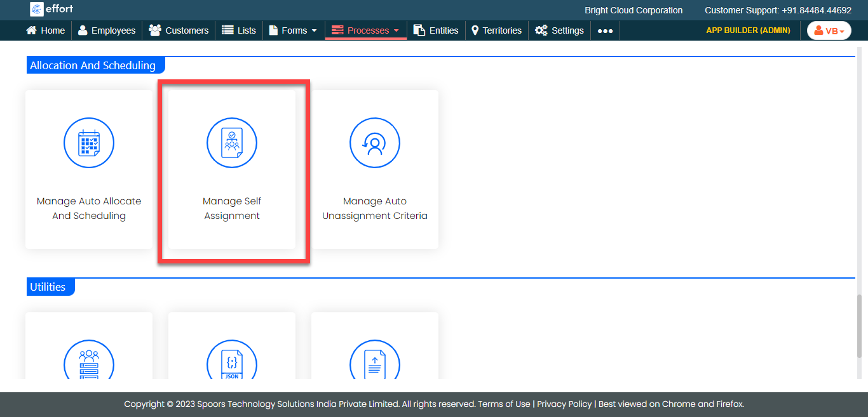Click the JSON file icon under Utilities
This screenshot has height=417, width=868.
[232, 364]
